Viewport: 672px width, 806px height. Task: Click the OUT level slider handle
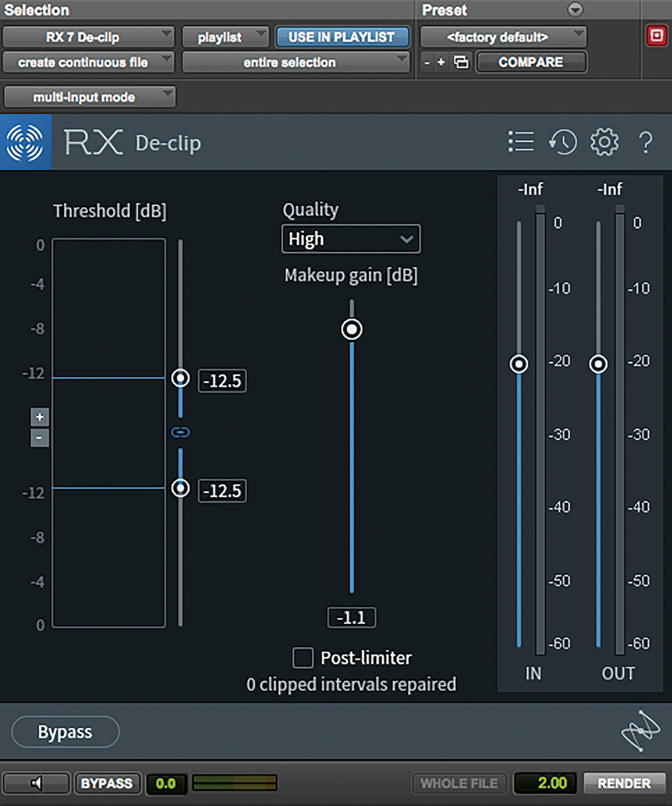coord(598,364)
